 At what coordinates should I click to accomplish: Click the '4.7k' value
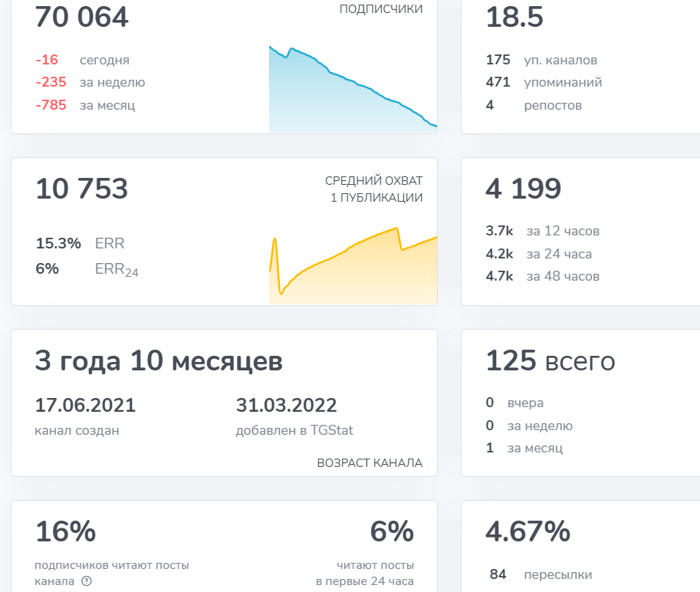[499, 276]
